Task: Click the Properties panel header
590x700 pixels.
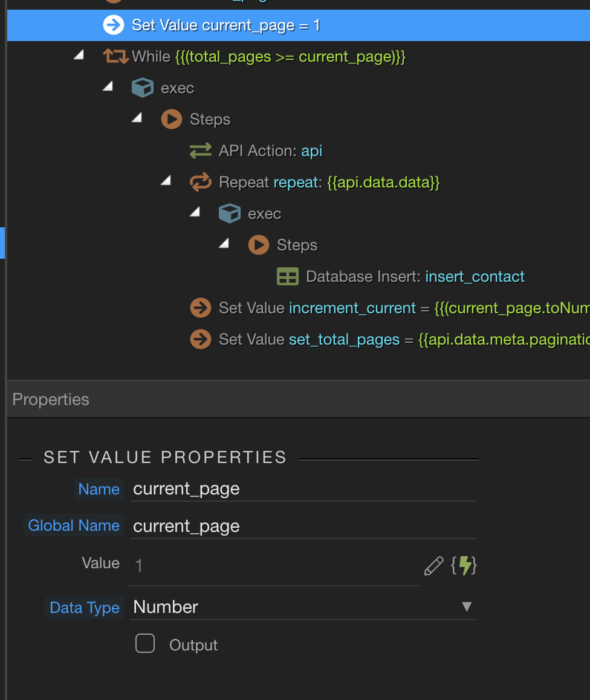Action: [x=51, y=400]
